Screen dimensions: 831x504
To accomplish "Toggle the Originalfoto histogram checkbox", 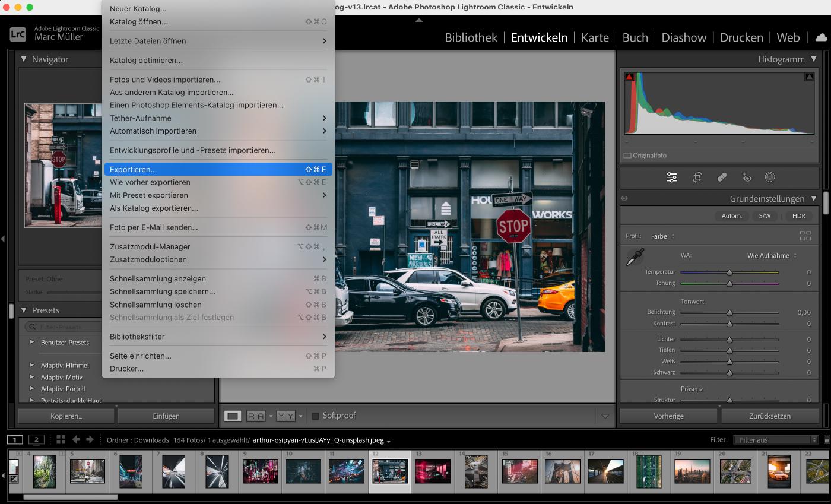I will click(626, 155).
